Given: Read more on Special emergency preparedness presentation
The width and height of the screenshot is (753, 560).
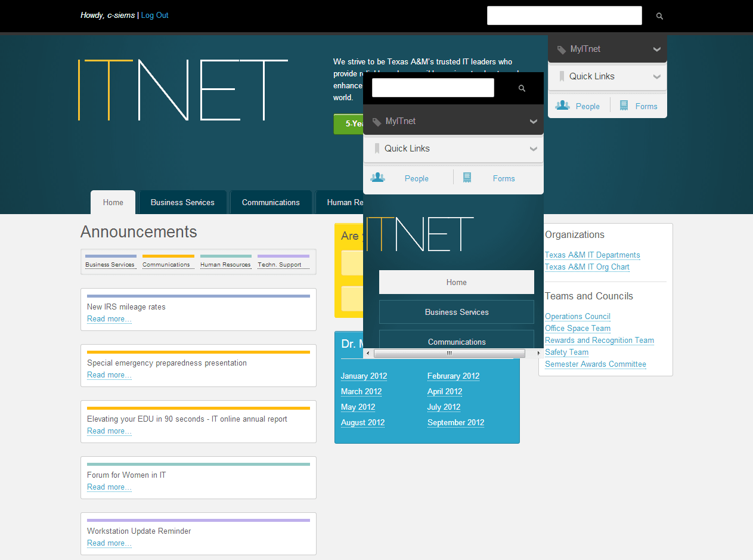Looking at the screenshot, I should click(x=109, y=375).
